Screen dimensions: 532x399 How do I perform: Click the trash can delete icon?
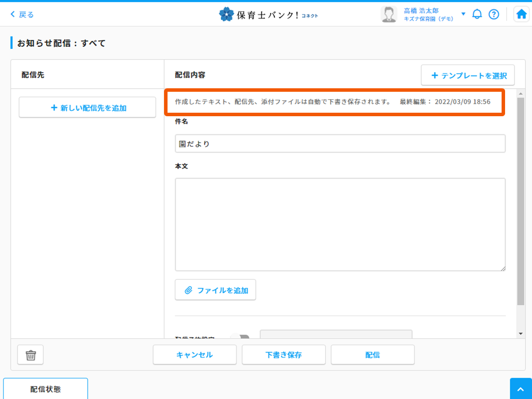click(x=30, y=355)
